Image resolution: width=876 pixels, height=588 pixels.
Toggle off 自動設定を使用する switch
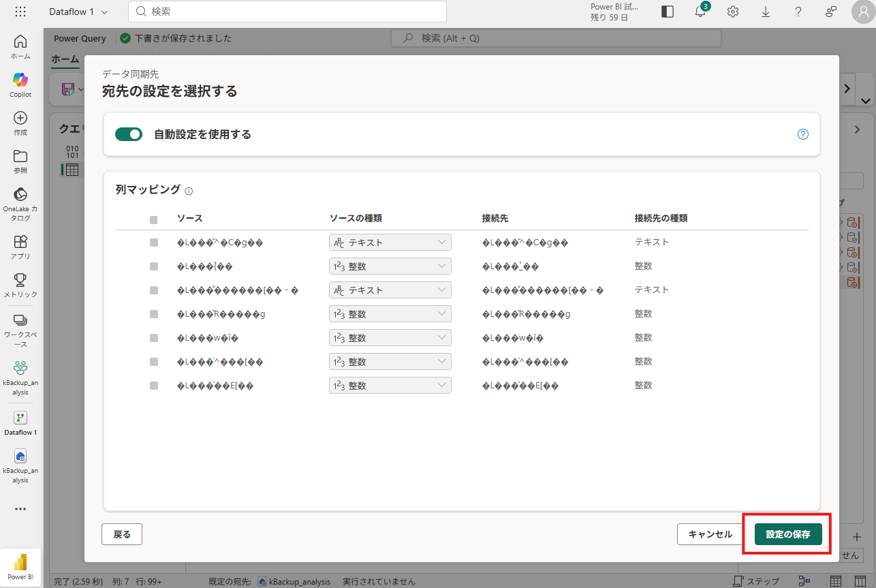(x=128, y=134)
